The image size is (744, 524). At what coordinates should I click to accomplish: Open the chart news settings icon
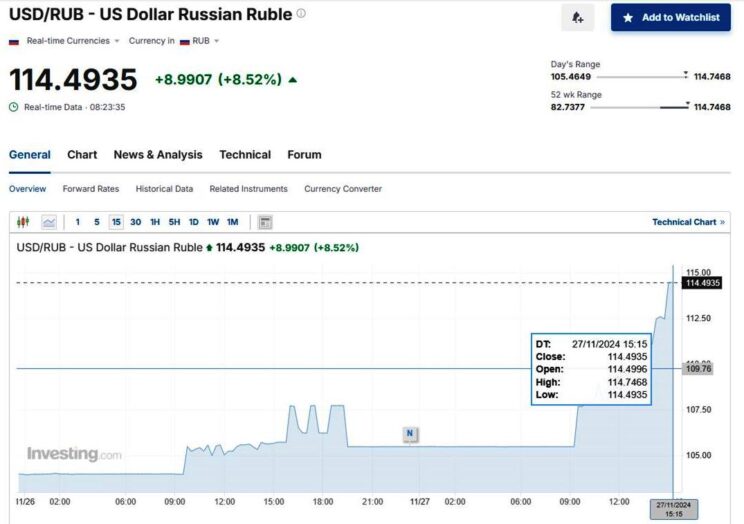point(265,222)
